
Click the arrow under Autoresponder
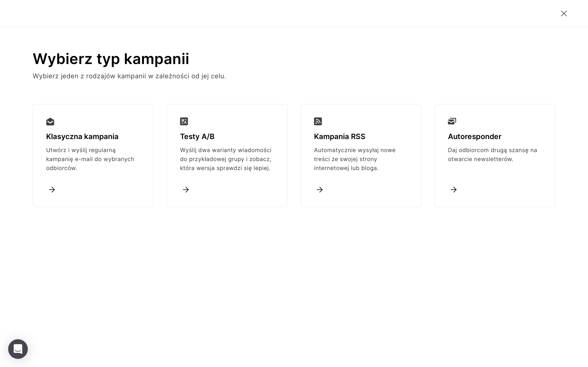453,190
